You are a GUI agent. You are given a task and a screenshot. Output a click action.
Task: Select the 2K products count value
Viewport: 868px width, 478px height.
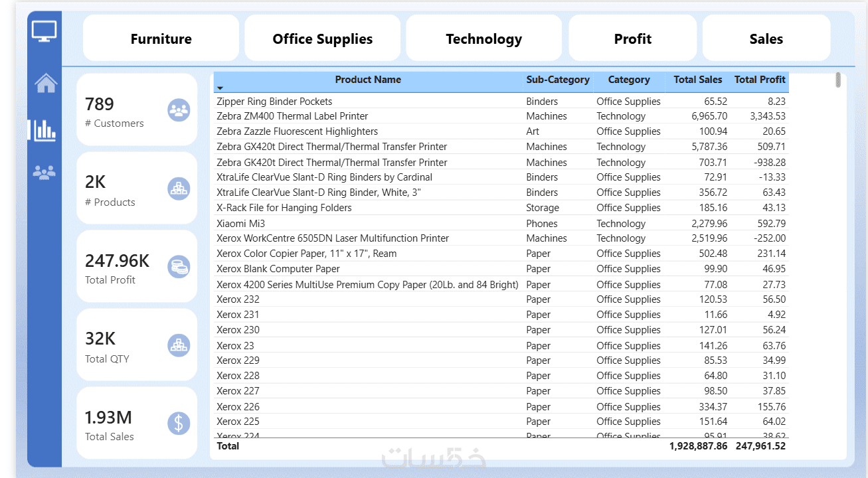[96, 182]
